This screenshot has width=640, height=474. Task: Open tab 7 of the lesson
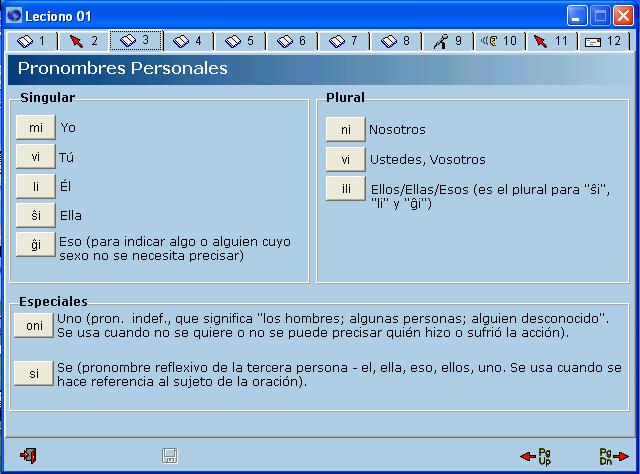344,41
